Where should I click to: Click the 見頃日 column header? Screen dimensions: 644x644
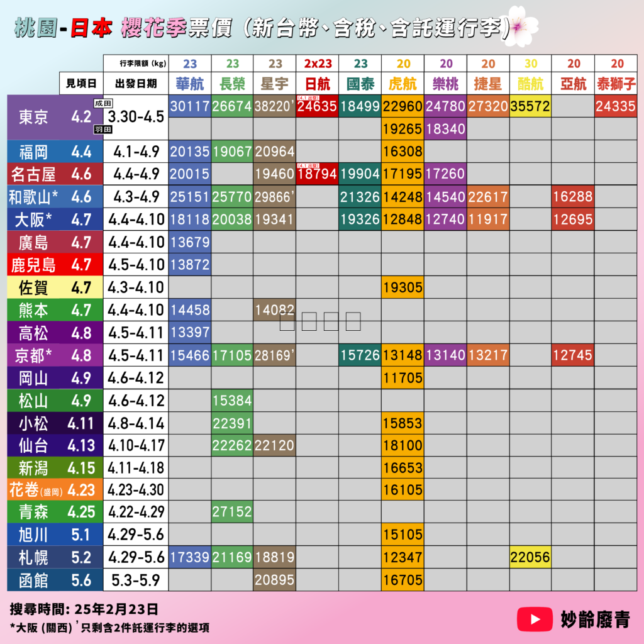tap(81, 83)
